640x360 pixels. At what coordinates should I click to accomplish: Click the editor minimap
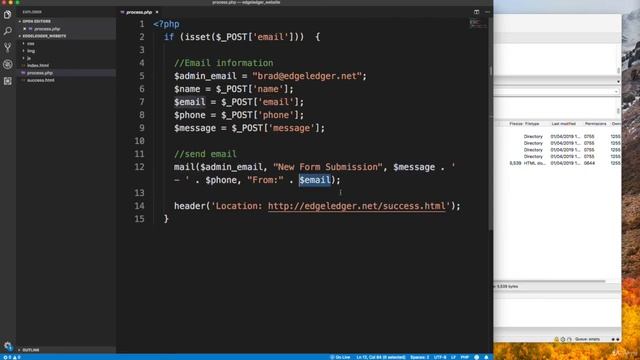(478, 24)
